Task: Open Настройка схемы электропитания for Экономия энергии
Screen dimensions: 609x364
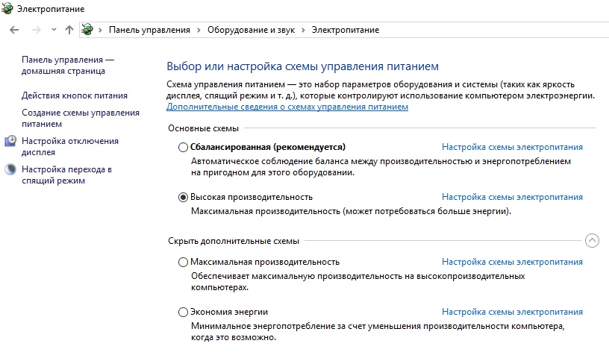Action: (x=512, y=312)
